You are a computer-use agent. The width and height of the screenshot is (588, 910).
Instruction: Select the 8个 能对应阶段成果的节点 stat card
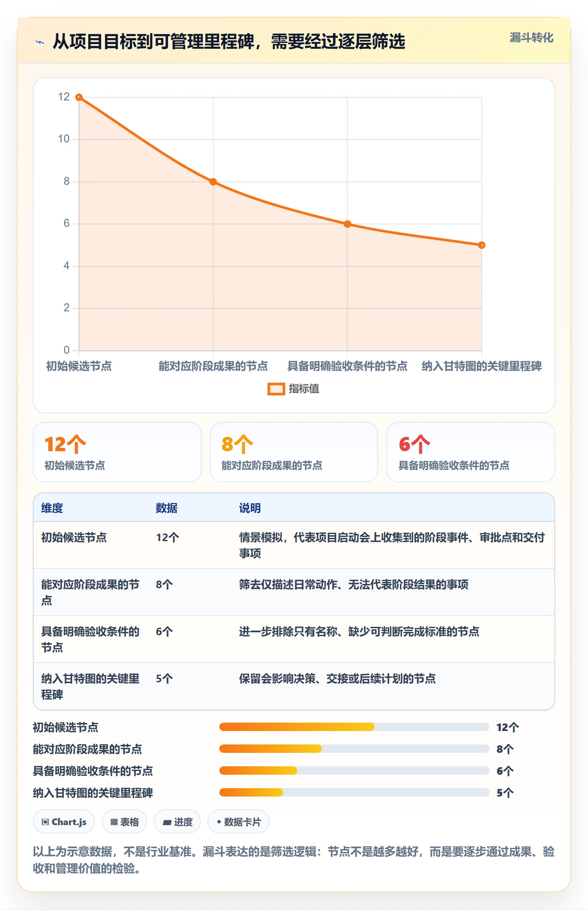[294, 452]
